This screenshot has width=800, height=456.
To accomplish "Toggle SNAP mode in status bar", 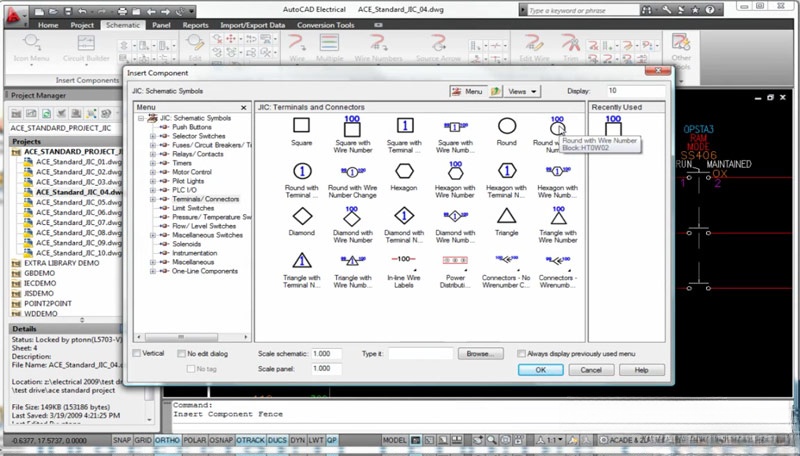I will [121, 440].
